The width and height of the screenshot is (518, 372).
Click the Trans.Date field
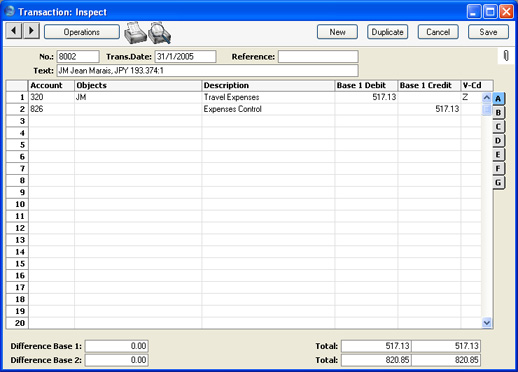click(185, 57)
